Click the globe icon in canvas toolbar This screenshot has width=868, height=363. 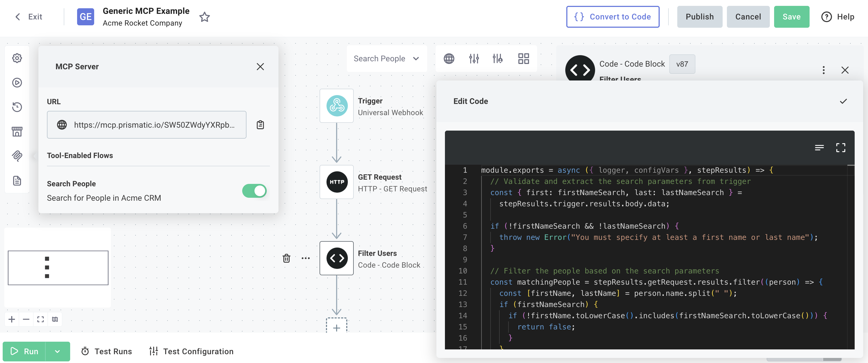pyautogui.click(x=449, y=59)
